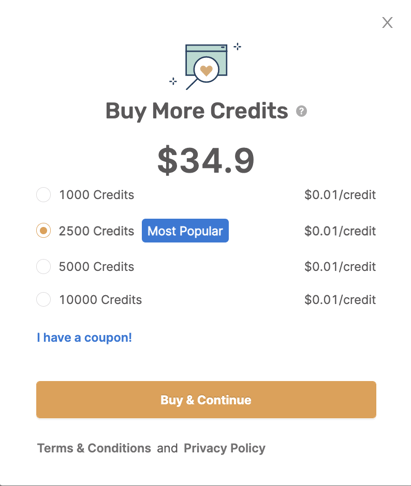The image size is (411, 486).
Task: Select the 10000 Credits radio button
Action: (x=43, y=300)
